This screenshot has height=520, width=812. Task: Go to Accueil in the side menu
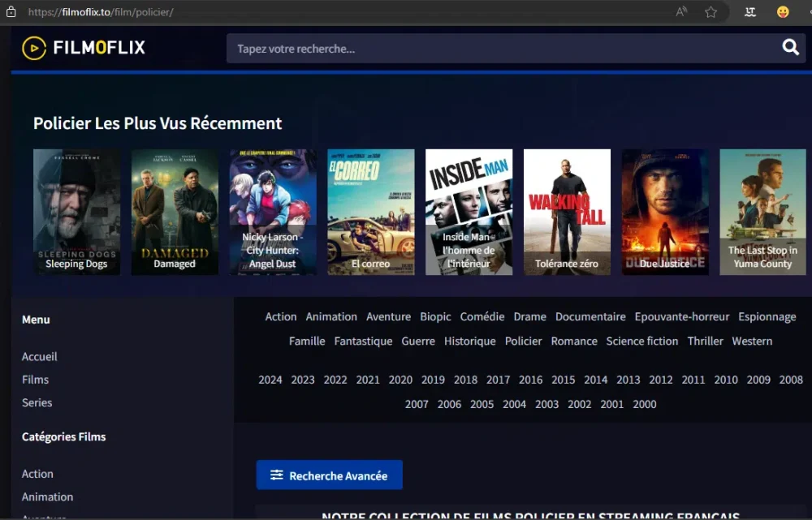coord(39,356)
